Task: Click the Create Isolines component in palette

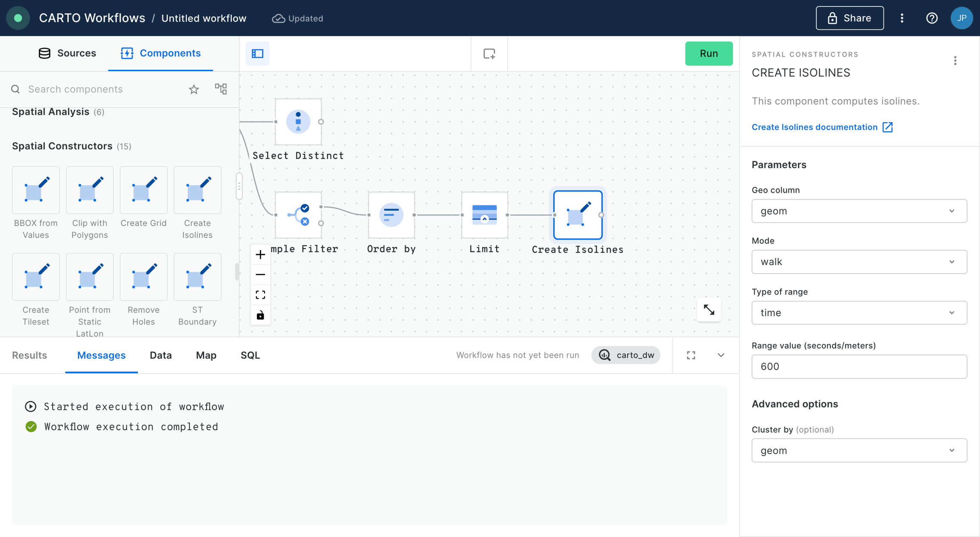Action: click(197, 190)
